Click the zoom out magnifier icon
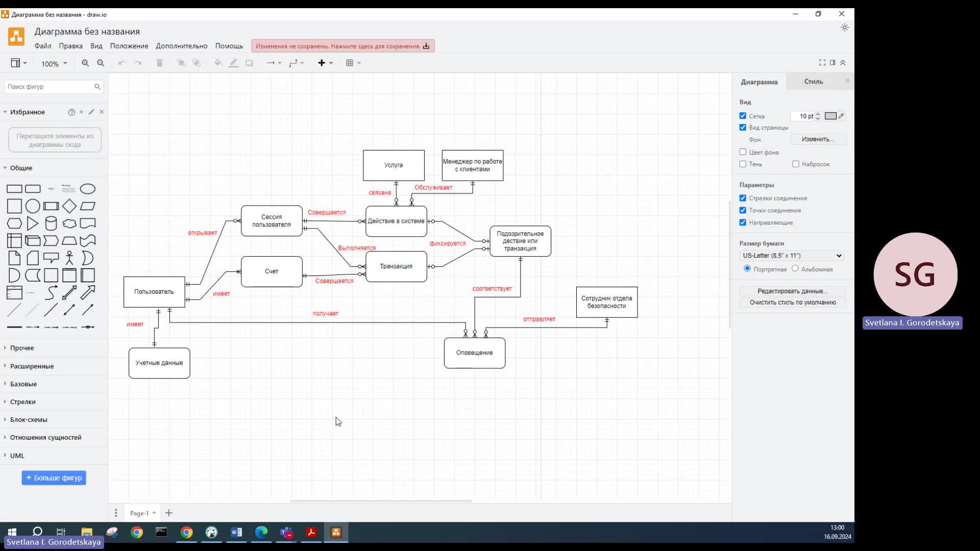 coord(101,63)
